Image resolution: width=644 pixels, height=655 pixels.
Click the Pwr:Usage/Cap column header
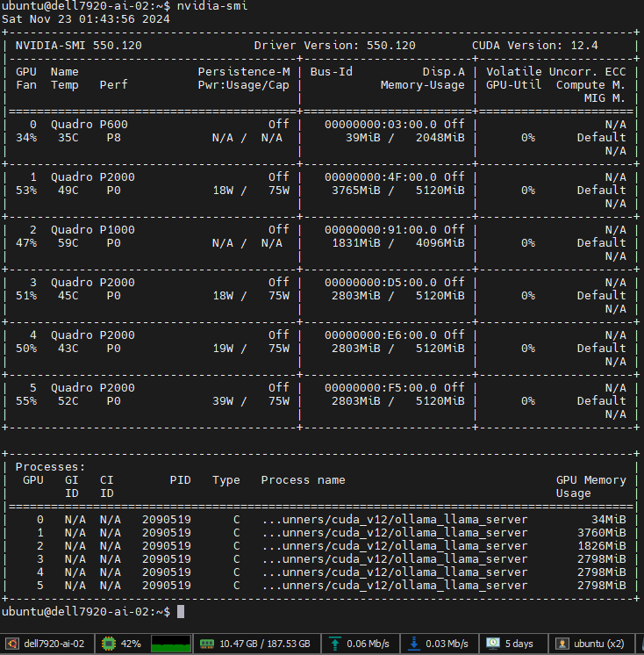pos(244,85)
